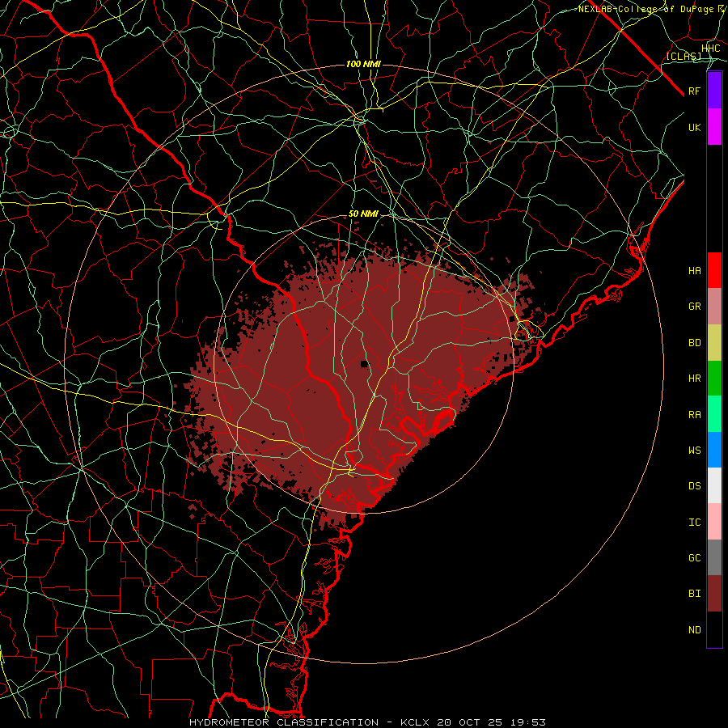This screenshot has width=728, height=728.
Task: Click the DS legend label
Action: pyautogui.click(x=695, y=486)
